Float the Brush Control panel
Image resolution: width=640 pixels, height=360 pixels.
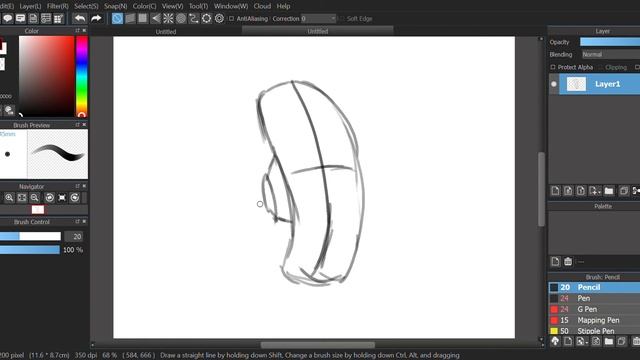click(x=77, y=222)
